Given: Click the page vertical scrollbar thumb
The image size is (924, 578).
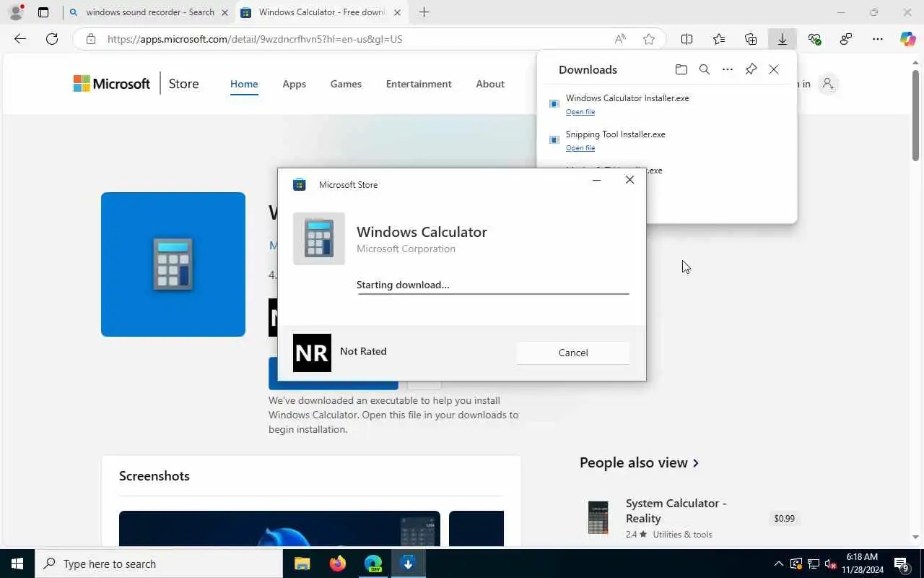Looking at the screenshot, I should click(915, 116).
